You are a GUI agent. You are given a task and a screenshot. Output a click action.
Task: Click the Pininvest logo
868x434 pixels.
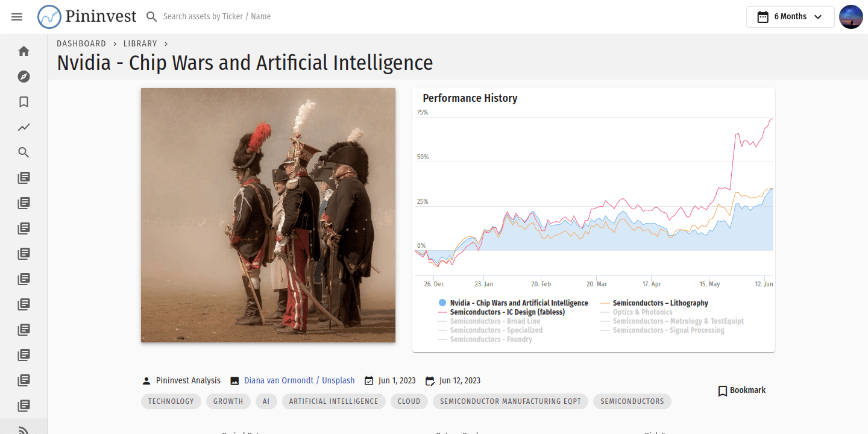(87, 17)
